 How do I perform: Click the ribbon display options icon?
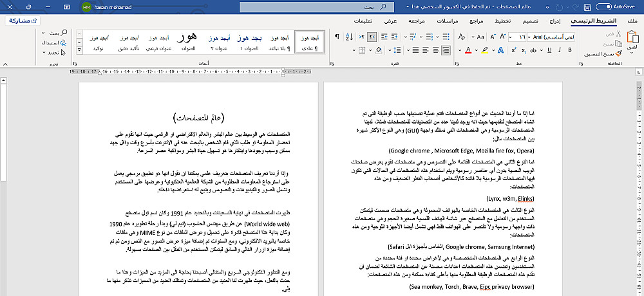coord(67,7)
